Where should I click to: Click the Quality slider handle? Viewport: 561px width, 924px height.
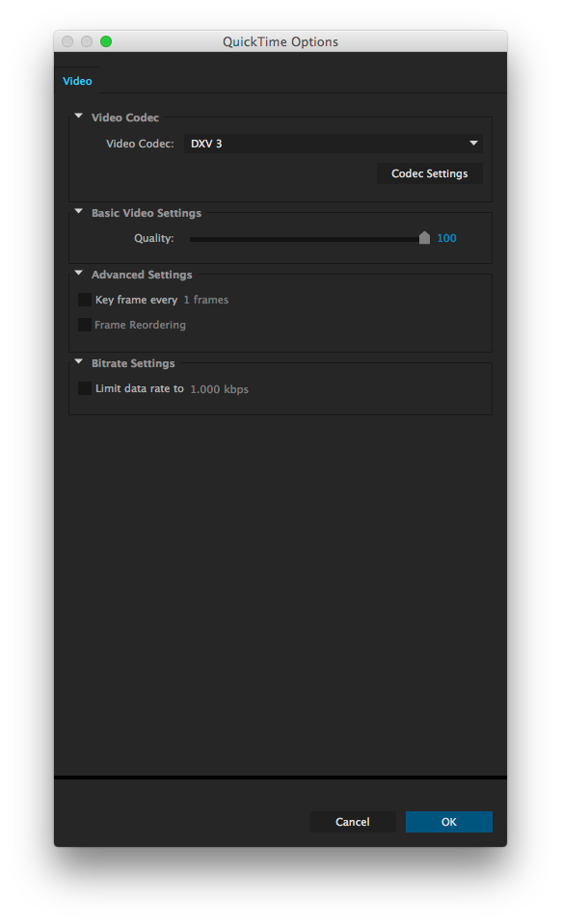click(x=424, y=237)
